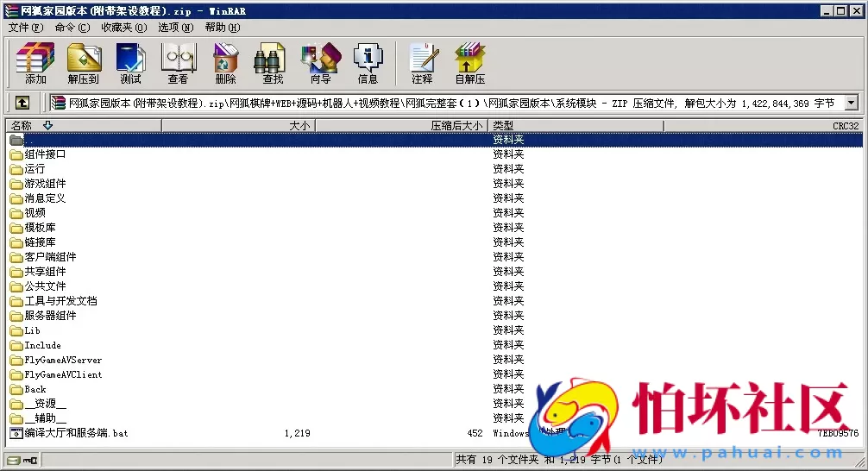The image size is (868, 471).
Task: Minimize the WinRAR window
Action: click(827, 10)
